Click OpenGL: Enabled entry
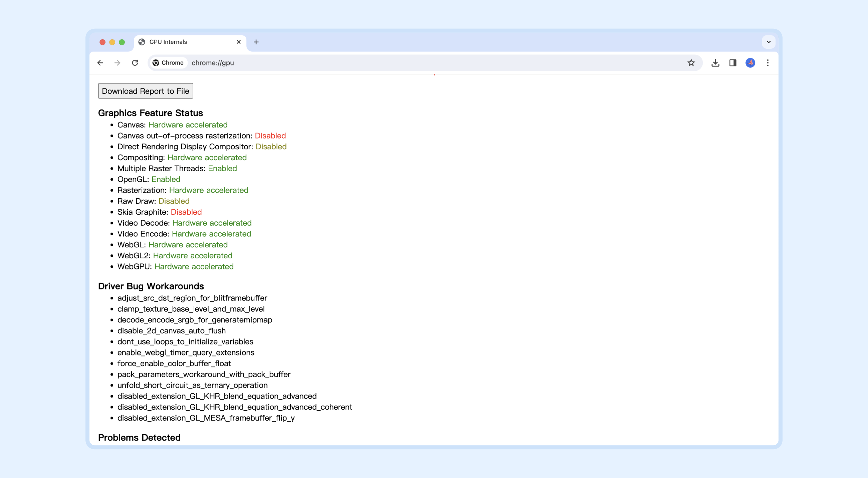 click(x=149, y=179)
